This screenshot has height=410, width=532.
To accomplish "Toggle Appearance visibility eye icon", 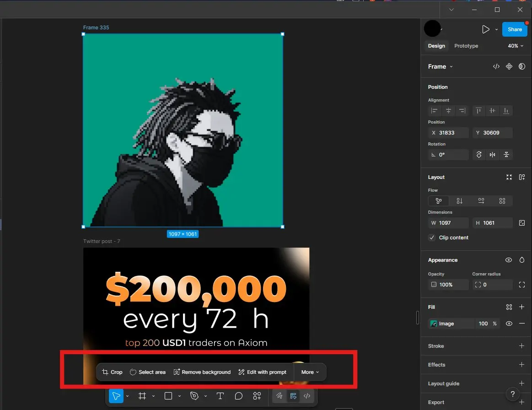I will [x=508, y=260].
